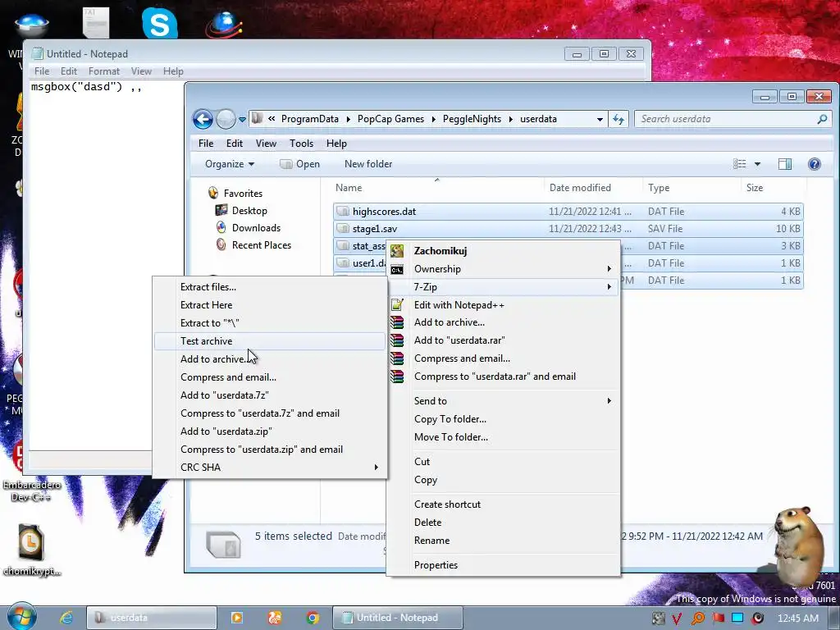The height and width of the screenshot is (630, 840).
Task: Click the Explorer Back navigation arrow
Action: coord(203,119)
